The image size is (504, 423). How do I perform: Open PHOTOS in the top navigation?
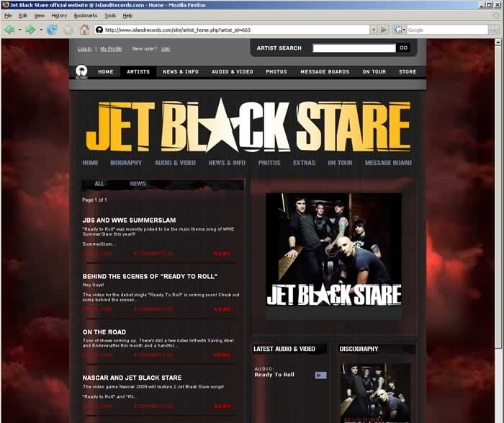276,72
